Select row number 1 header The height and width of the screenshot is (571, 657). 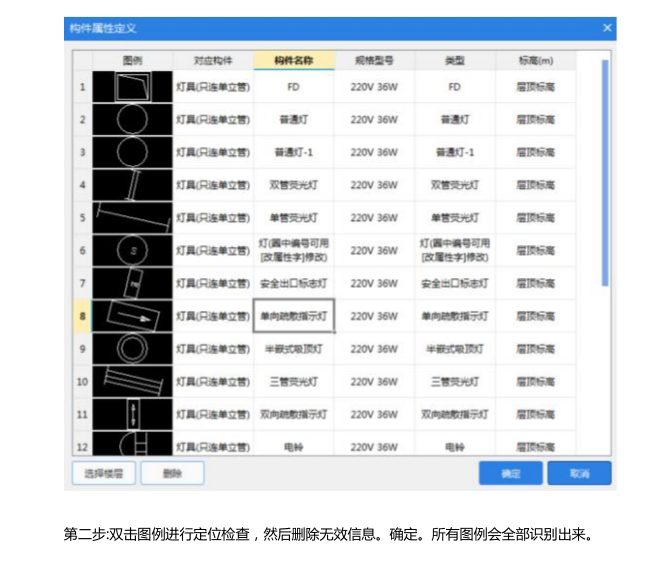(x=83, y=87)
